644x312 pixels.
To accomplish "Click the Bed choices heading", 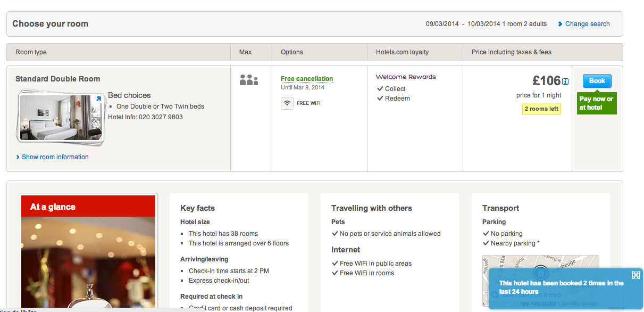I will pyautogui.click(x=129, y=95).
